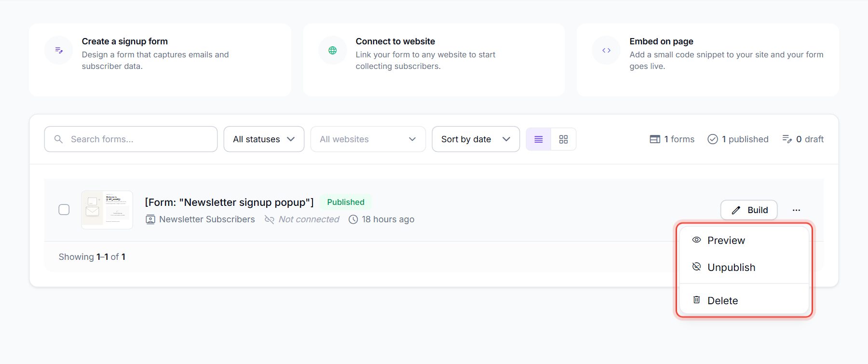This screenshot has width=868, height=364.
Task: Click the form title Newsletter signup popup
Action: coord(229,202)
